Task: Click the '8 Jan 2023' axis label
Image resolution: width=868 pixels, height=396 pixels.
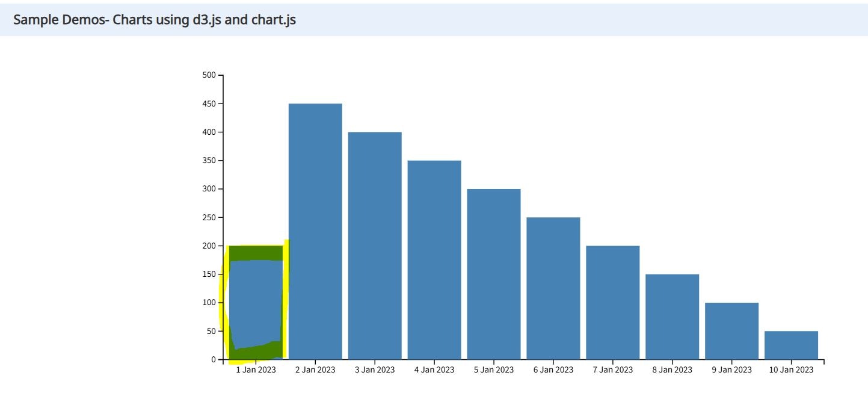Action: tap(673, 370)
